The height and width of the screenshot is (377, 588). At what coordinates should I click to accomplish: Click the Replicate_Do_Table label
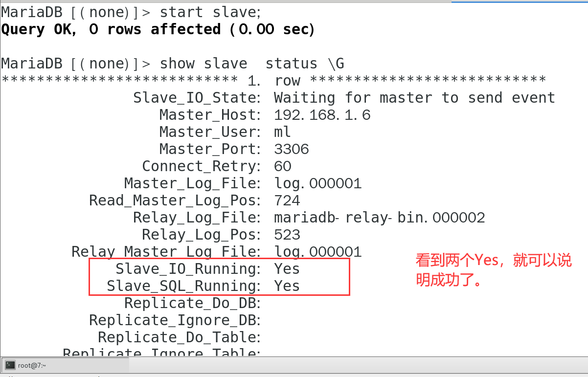pyautogui.click(x=179, y=337)
